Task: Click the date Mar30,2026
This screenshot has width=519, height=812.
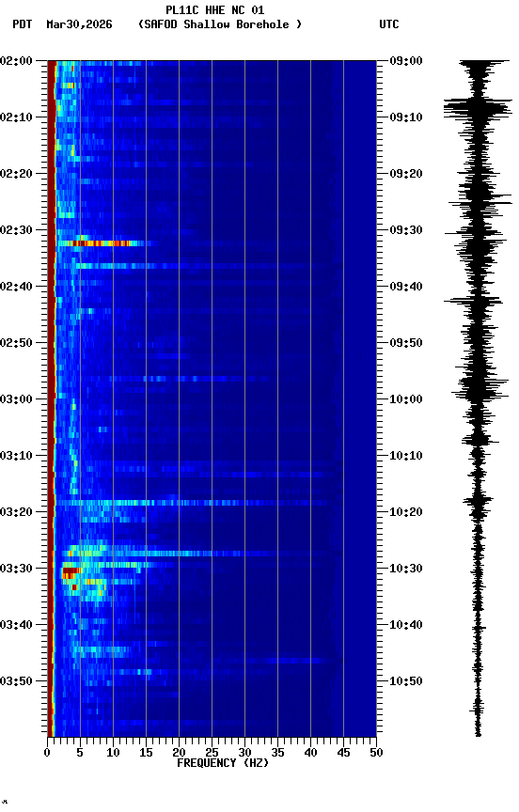Action: (x=79, y=24)
